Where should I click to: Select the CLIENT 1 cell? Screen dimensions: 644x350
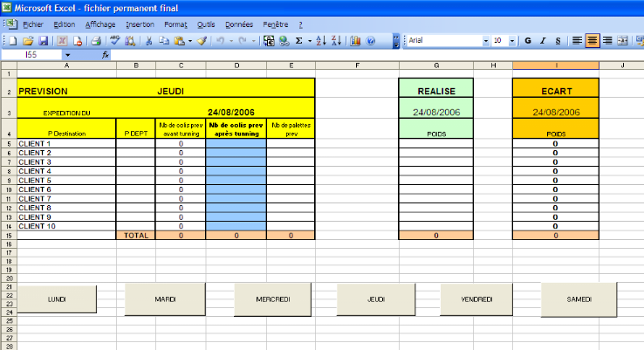pyautogui.click(x=66, y=143)
